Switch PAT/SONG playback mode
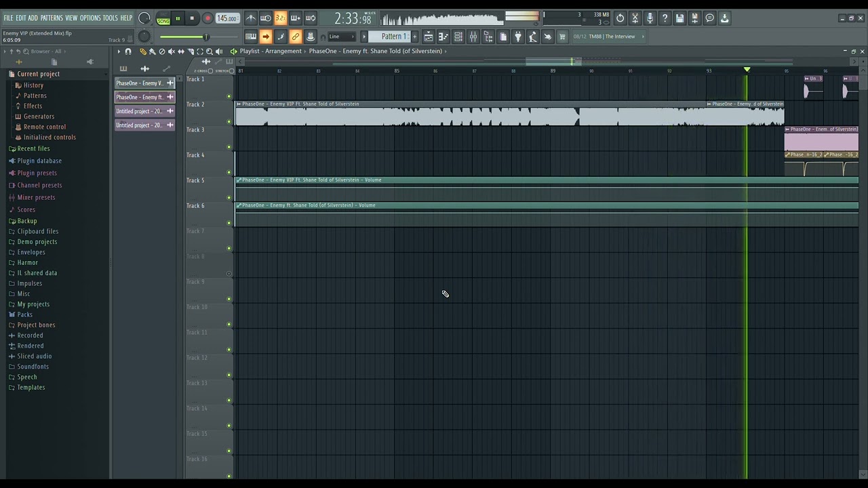This screenshot has height=488, width=868. pos(163,18)
